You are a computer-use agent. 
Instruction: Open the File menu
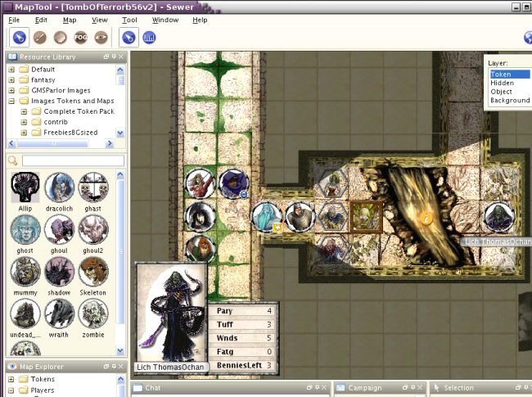pos(14,20)
